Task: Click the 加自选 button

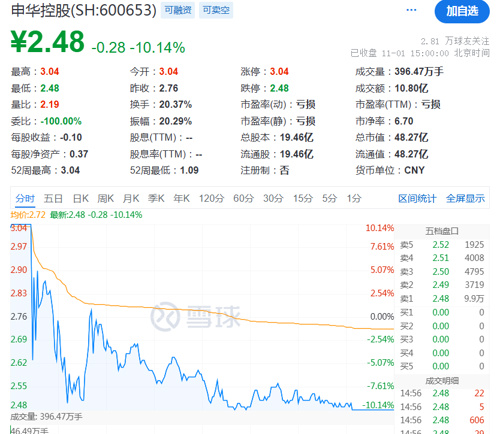Action: 462,11
